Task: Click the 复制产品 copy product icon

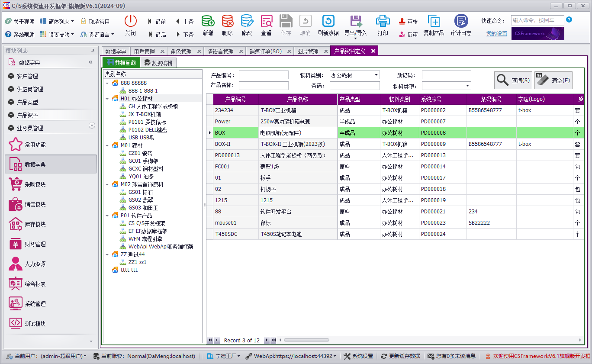Action: 434,21
